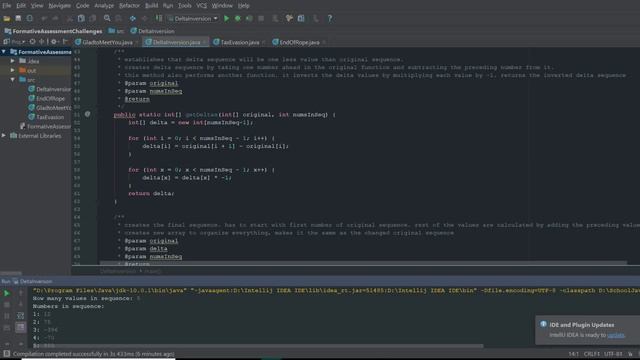Image resolution: width=640 pixels, height=360 pixels.
Task: Rerun program in Run panel
Action: pyautogui.click(x=7, y=293)
